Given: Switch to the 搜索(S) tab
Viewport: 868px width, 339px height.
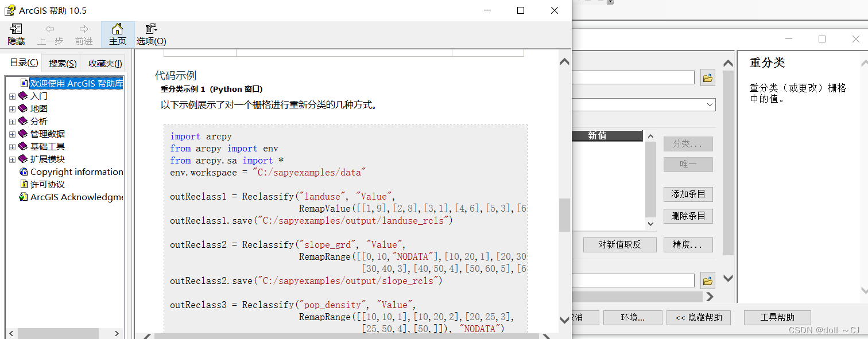Looking at the screenshot, I should 63,64.
